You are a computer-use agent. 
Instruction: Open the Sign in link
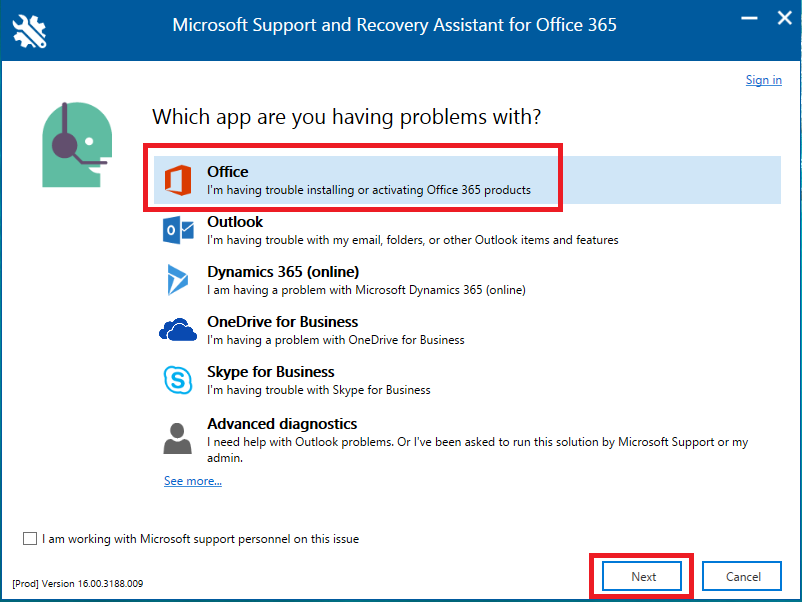pyautogui.click(x=763, y=80)
